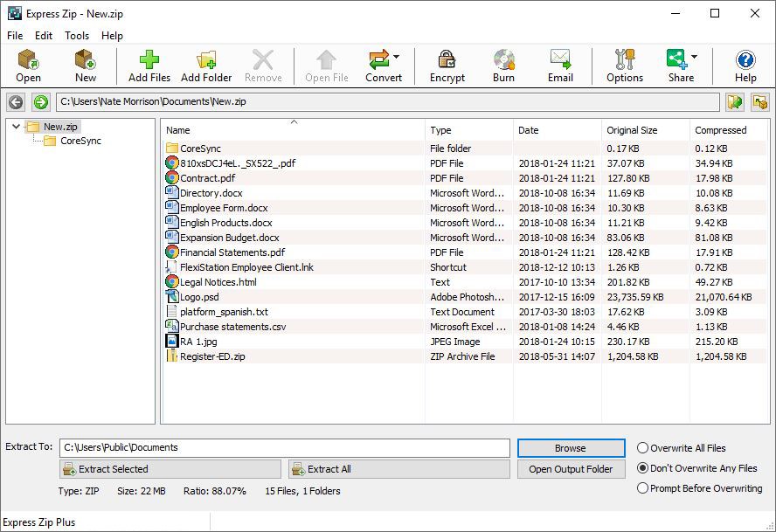The image size is (776, 532).
Task: Click the archive path address bar
Action: point(387,102)
